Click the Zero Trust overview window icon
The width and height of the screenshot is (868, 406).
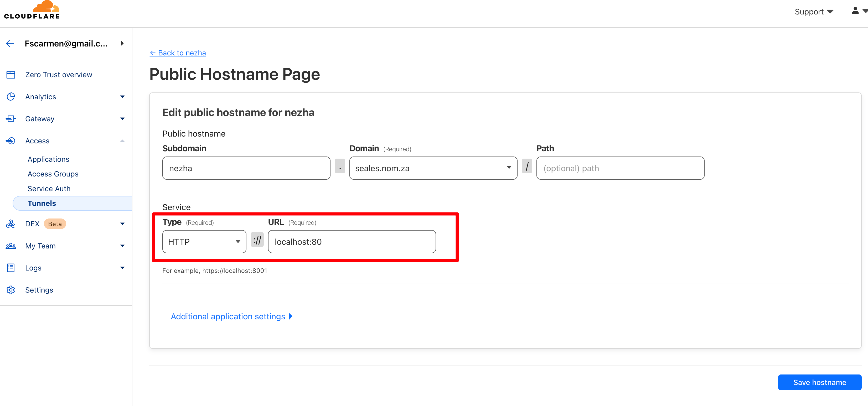(11, 75)
